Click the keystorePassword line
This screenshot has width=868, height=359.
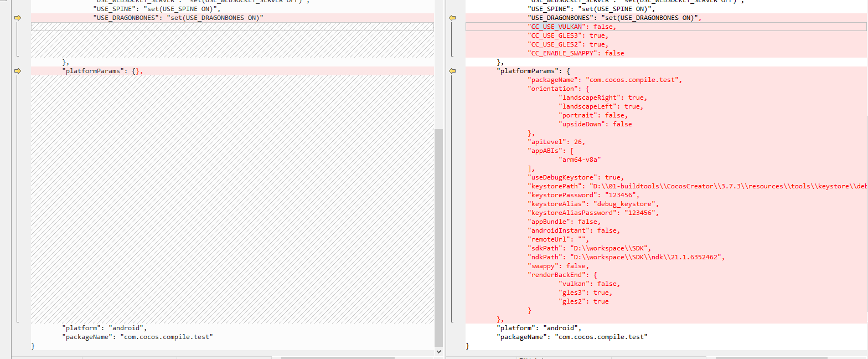tap(584, 195)
